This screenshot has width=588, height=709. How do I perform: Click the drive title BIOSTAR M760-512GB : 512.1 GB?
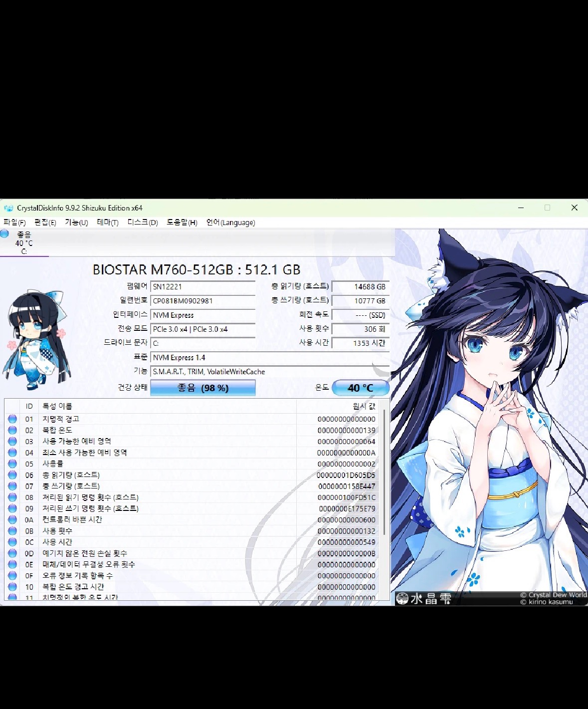[196, 270]
